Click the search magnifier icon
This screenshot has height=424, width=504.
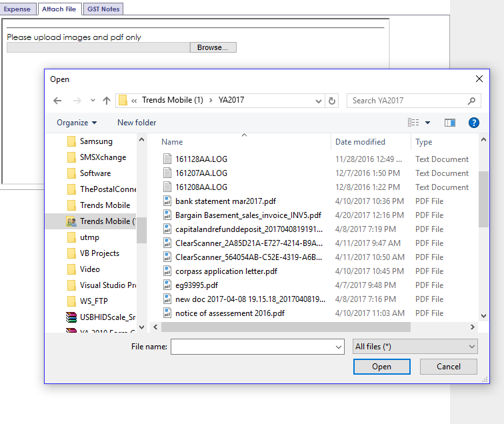point(471,101)
